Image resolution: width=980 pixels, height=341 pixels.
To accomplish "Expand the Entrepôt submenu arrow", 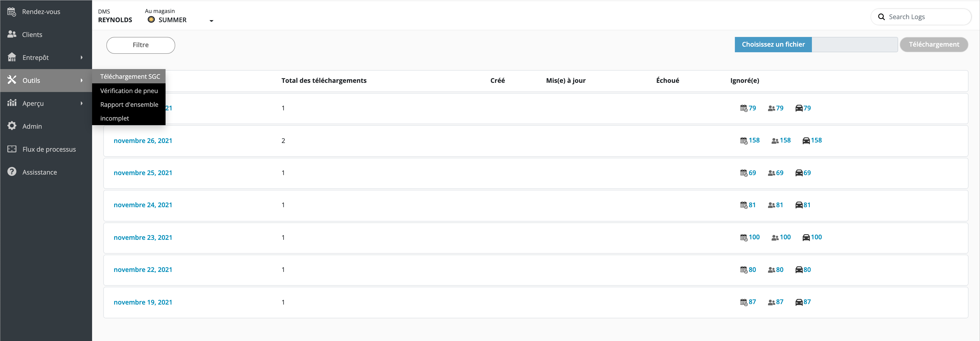I will 81,57.
